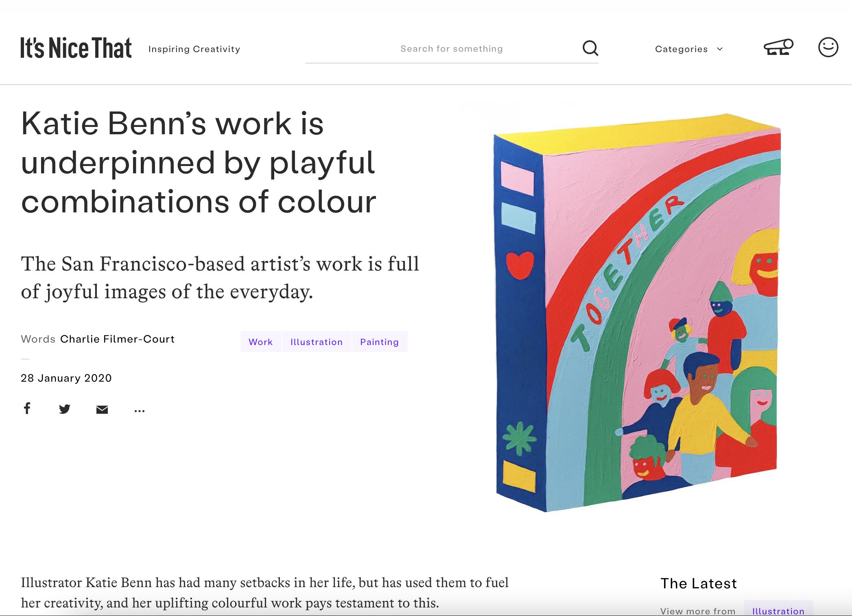The height and width of the screenshot is (616, 852).
Task: Open the megaphone announcements icon
Action: [x=778, y=48]
